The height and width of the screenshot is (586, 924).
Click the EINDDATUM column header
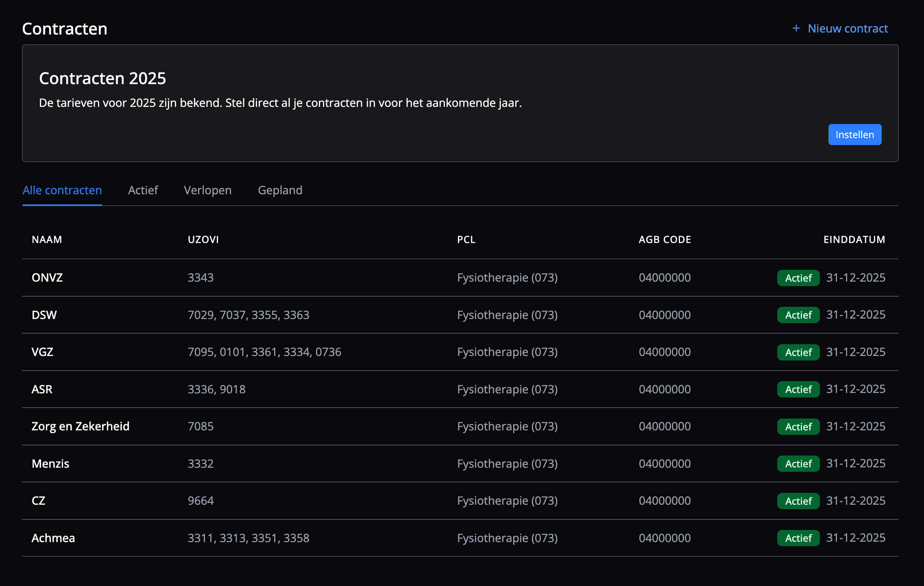[854, 240]
